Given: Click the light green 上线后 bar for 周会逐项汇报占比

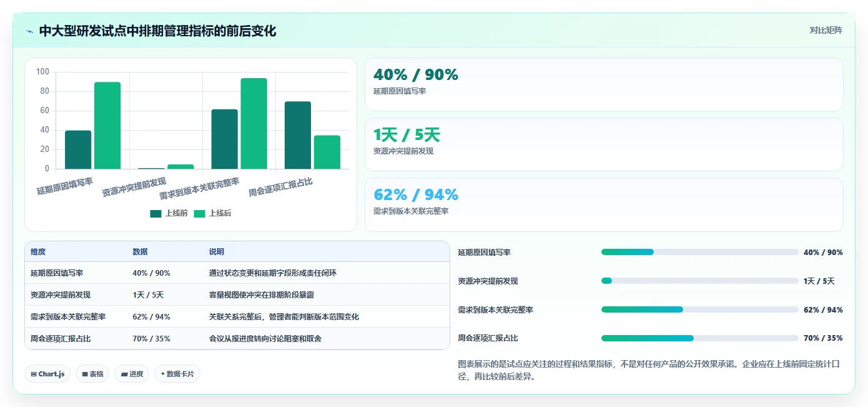Looking at the screenshot, I should 327,152.
